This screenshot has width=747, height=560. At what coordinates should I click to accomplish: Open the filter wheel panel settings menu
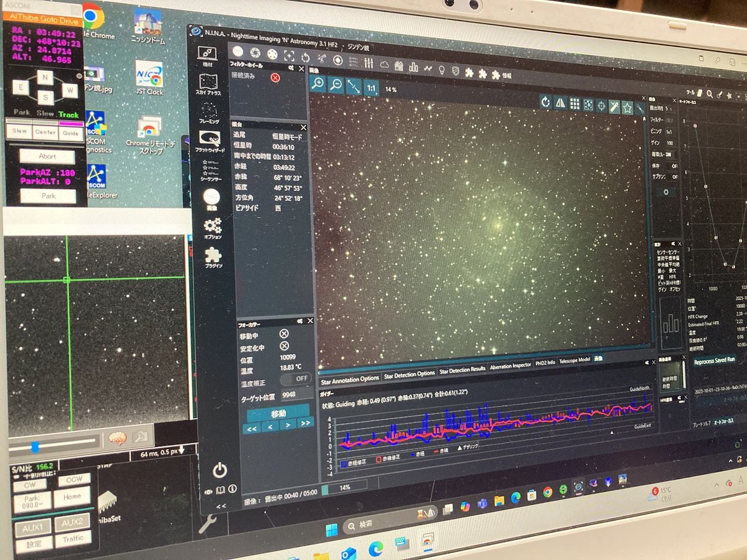(291, 68)
